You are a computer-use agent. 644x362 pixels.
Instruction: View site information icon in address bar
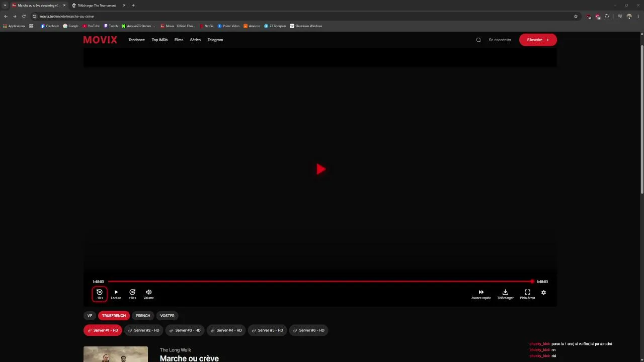(35, 16)
